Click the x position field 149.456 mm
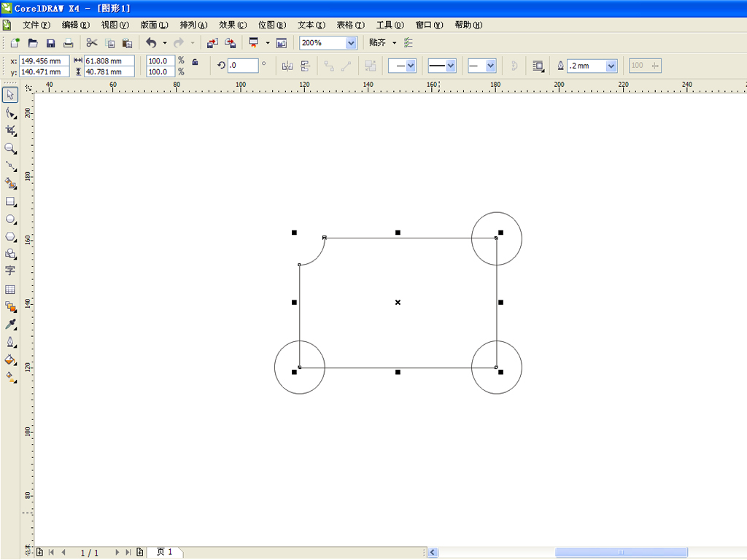747x560 pixels. 44,61
